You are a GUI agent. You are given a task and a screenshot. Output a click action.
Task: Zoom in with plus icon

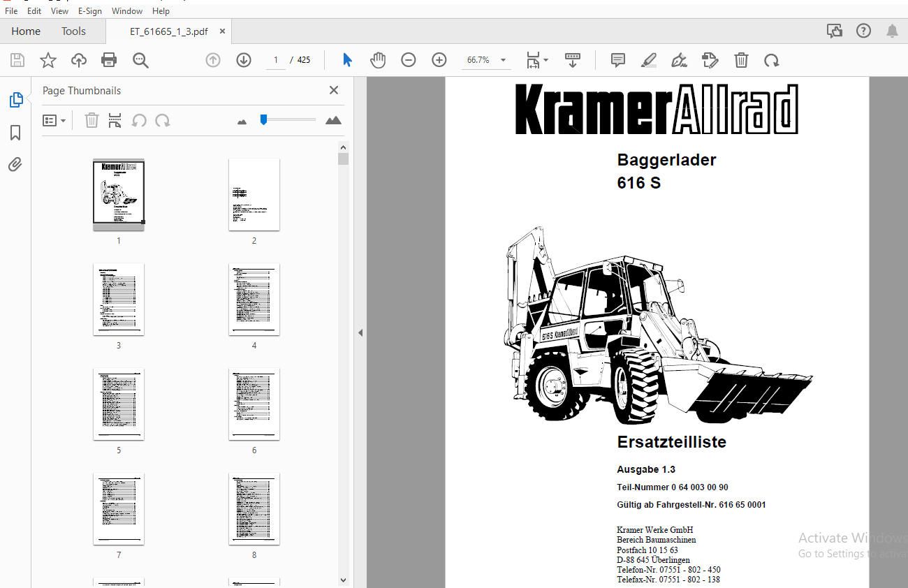tap(439, 60)
